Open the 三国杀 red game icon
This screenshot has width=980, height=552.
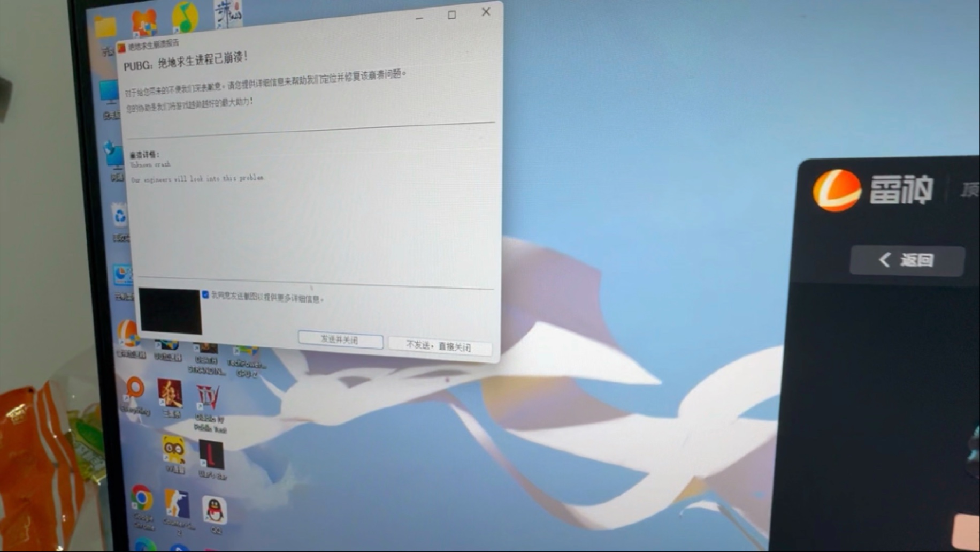[171, 398]
